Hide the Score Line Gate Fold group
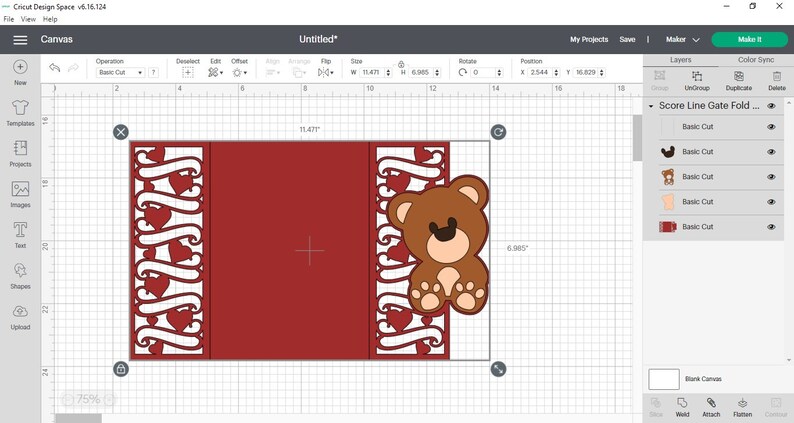Image resolution: width=794 pixels, height=423 pixels. [x=771, y=106]
